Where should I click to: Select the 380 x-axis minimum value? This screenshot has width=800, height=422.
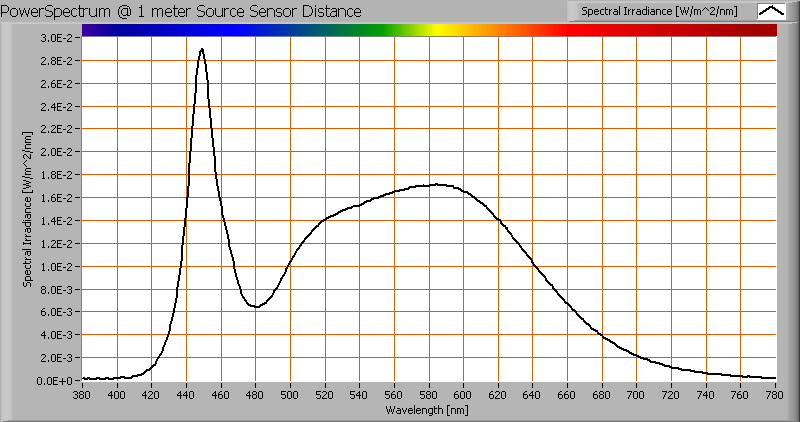(82, 394)
